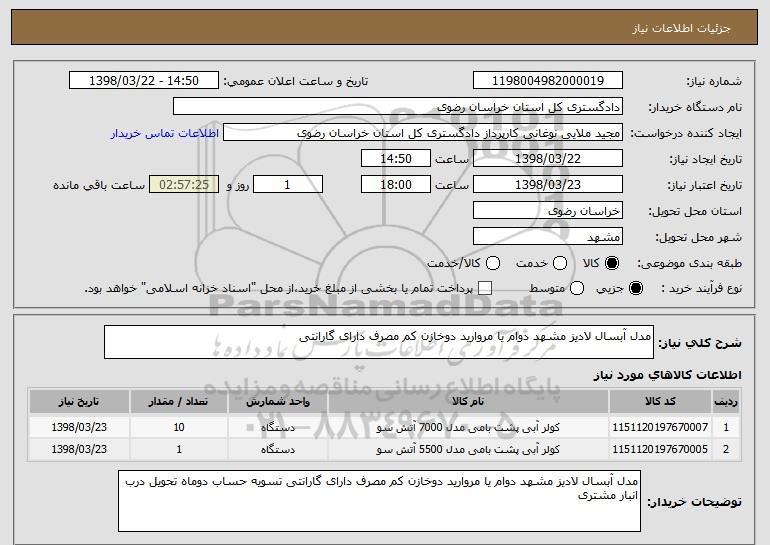Click the توضیحات خریدار text area
This screenshot has width=770, height=545.
pyautogui.click(x=379, y=501)
